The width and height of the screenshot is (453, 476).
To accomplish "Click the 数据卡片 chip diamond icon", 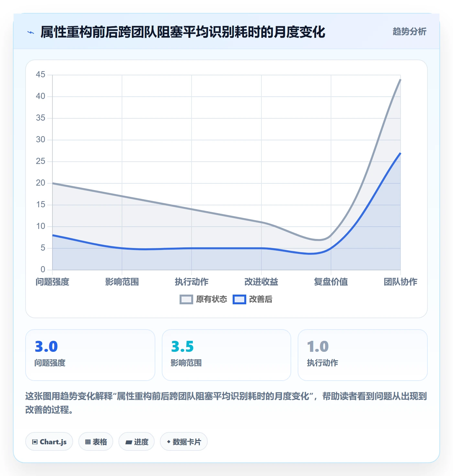I will pos(169,441).
